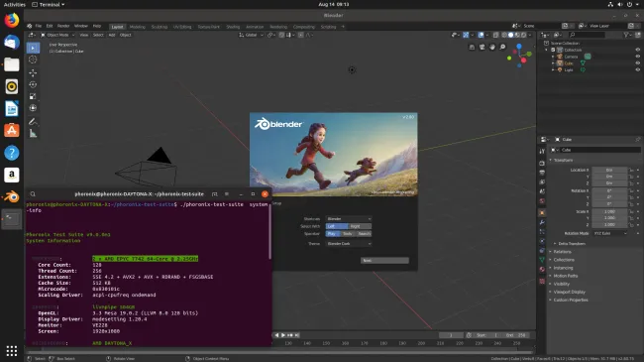Open the Texture properties tab

coord(542,282)
